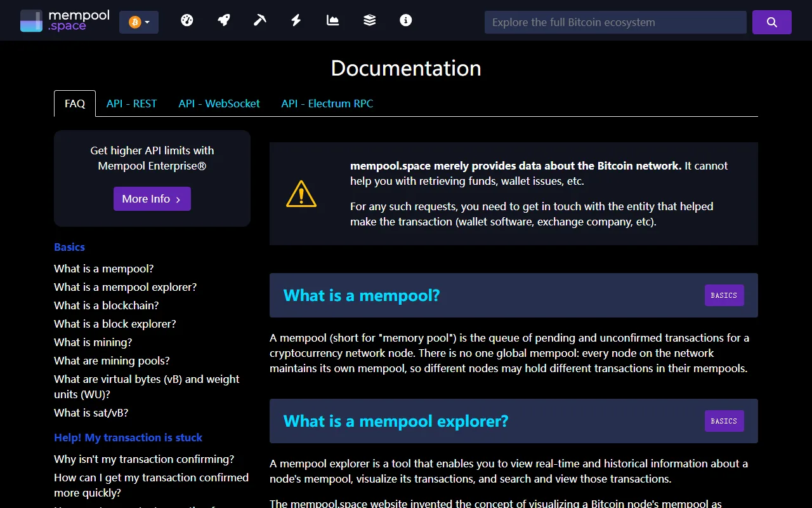Click BASICS tag beside What is a mempool explorer?

tap(724, 421)
